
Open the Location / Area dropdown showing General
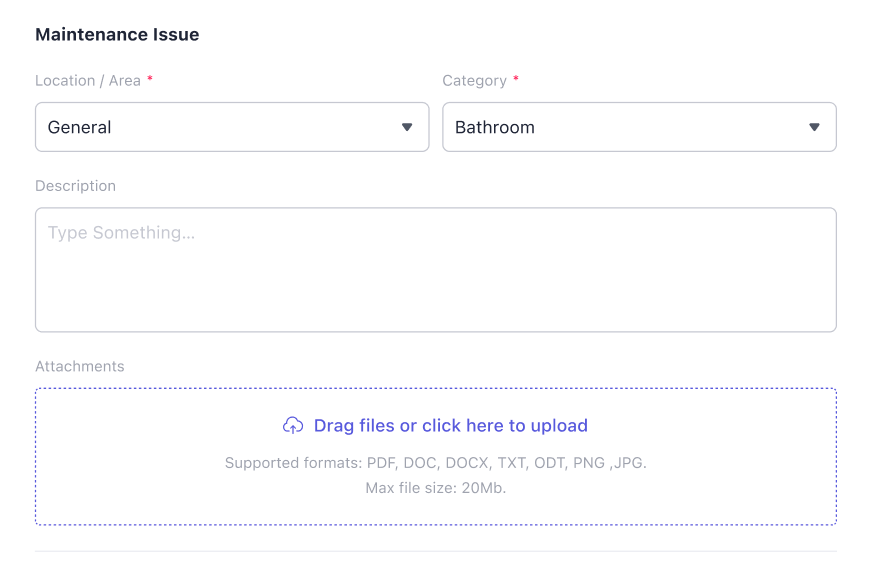coord(232,127)
